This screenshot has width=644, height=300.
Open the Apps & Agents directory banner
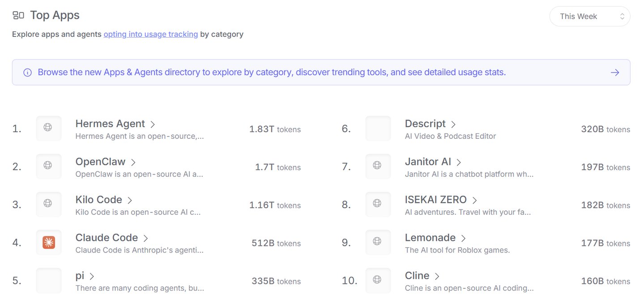tap(321, 73)
